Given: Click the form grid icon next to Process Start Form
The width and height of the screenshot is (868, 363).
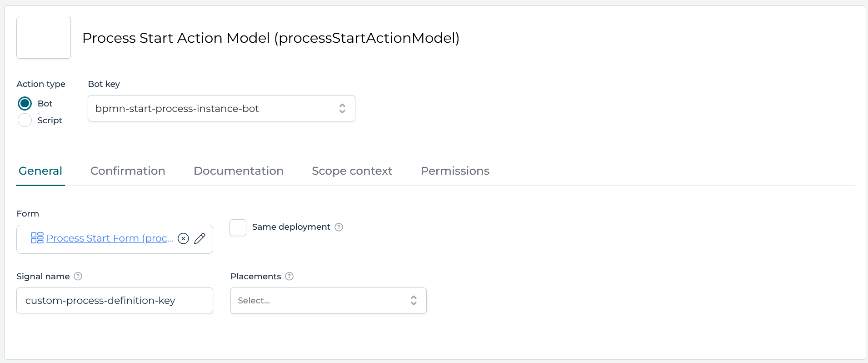Looking at the screenshot, I should pos(36,237).
